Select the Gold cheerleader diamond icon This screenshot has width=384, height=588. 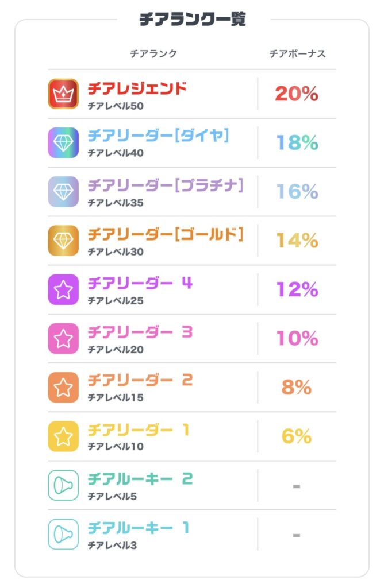click(x=63, y=240)
